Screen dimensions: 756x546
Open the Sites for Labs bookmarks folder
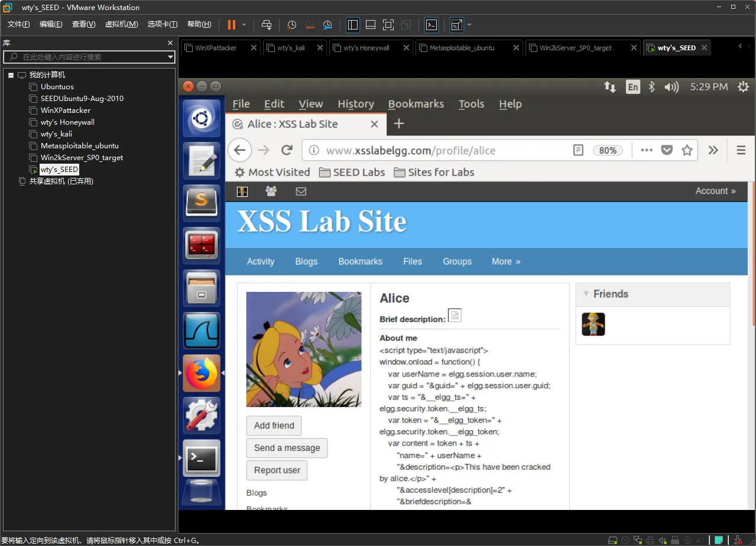click(x=434, y=173)
